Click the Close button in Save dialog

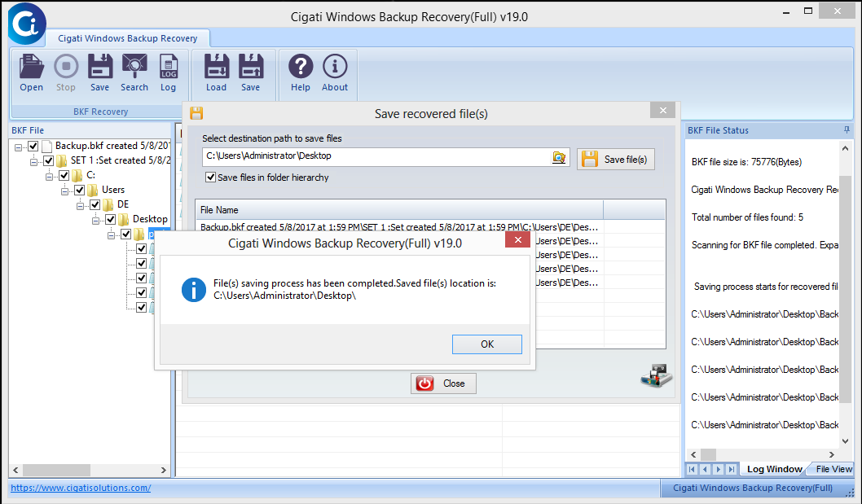pos(443,383)
